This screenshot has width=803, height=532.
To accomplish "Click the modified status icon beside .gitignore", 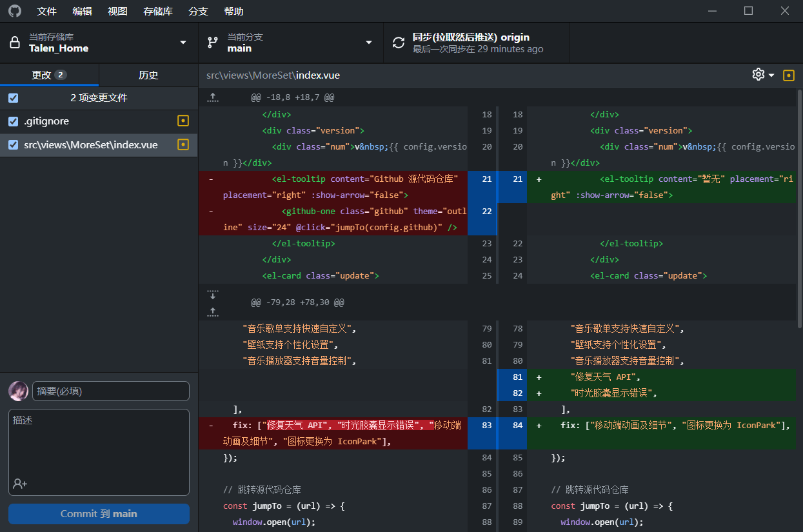I will [x=183, y=121].
